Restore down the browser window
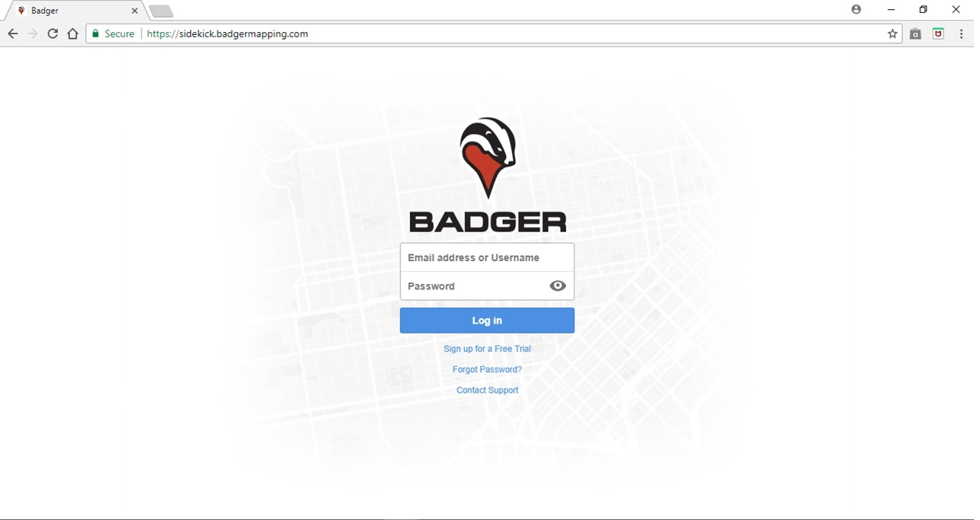This screenshot has width=980, height=520. [923, 10]
